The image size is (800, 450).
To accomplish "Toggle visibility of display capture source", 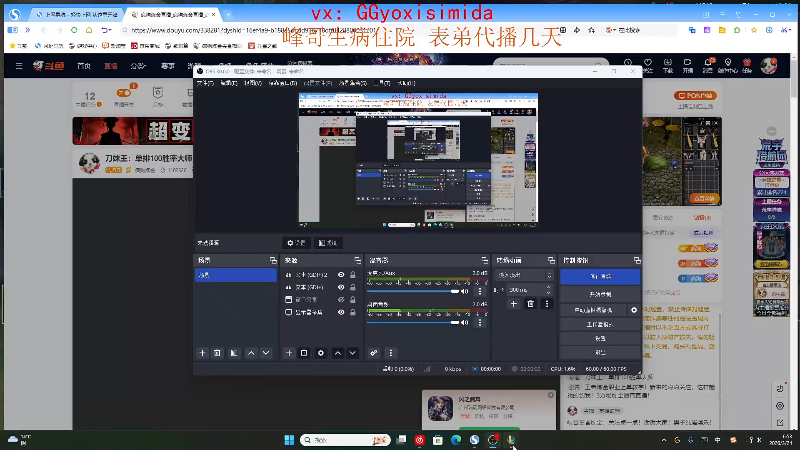I will tap(341, 312).
